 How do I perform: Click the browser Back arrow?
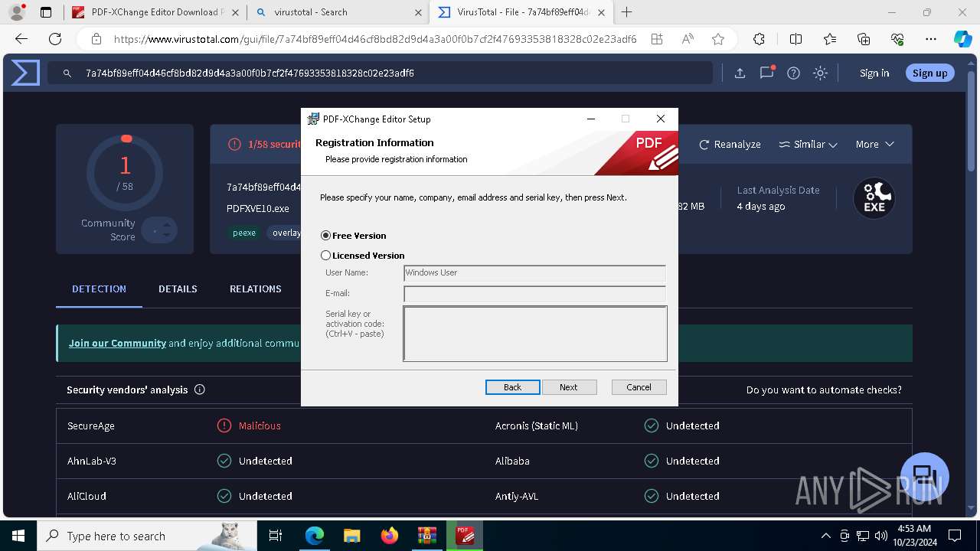21,39
